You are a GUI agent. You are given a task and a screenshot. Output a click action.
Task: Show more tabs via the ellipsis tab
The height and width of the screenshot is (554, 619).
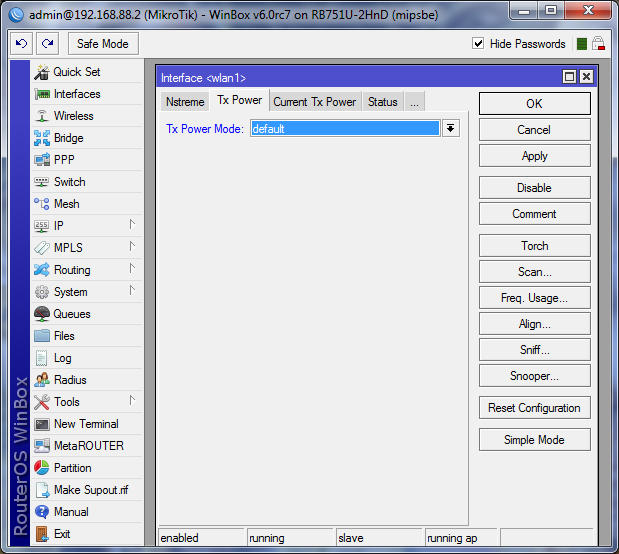point(415,102)
